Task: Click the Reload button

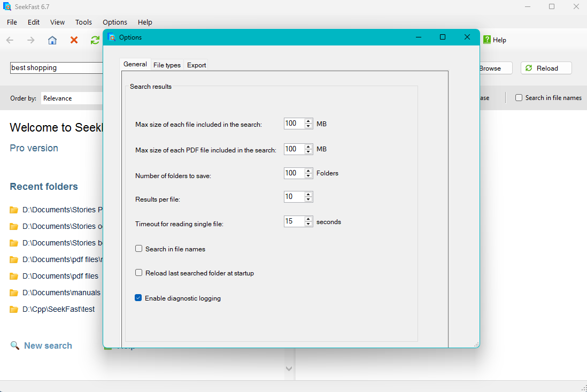Action: pyautogui.click(x=546, y=67)
